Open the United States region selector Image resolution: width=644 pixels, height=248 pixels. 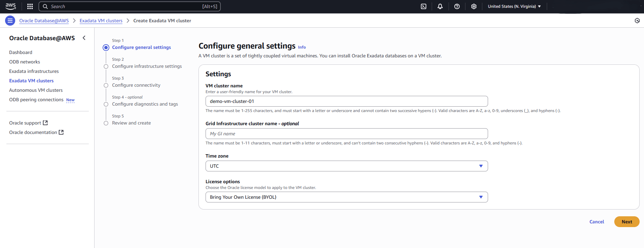click(514, 6)
